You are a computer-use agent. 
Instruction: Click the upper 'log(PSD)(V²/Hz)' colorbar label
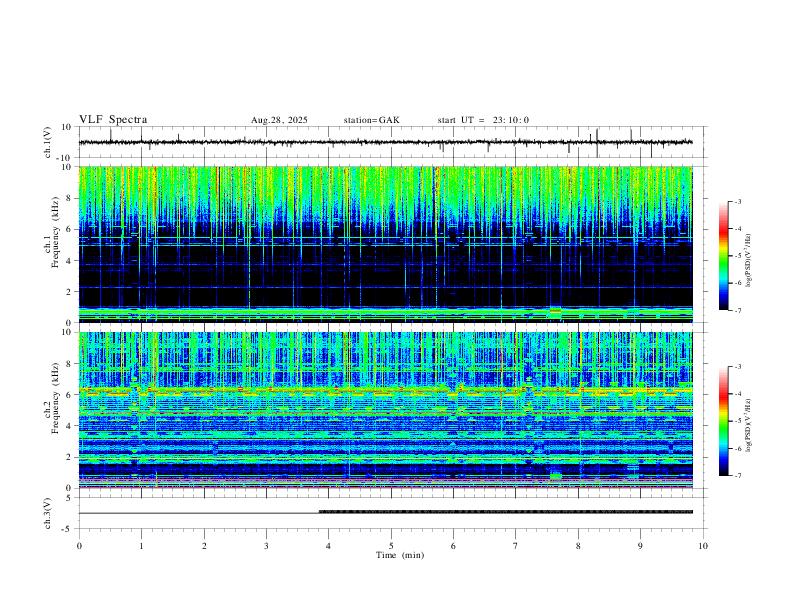coord(749,260)
